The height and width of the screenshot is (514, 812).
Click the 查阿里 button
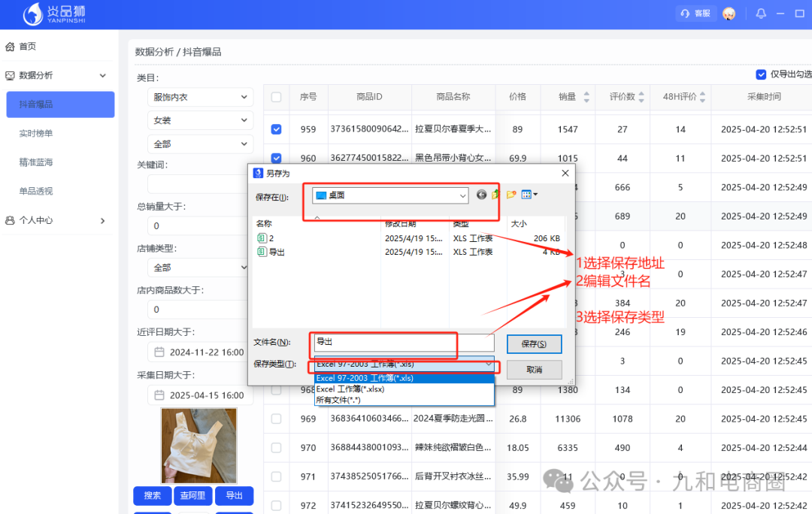point(192,496)
